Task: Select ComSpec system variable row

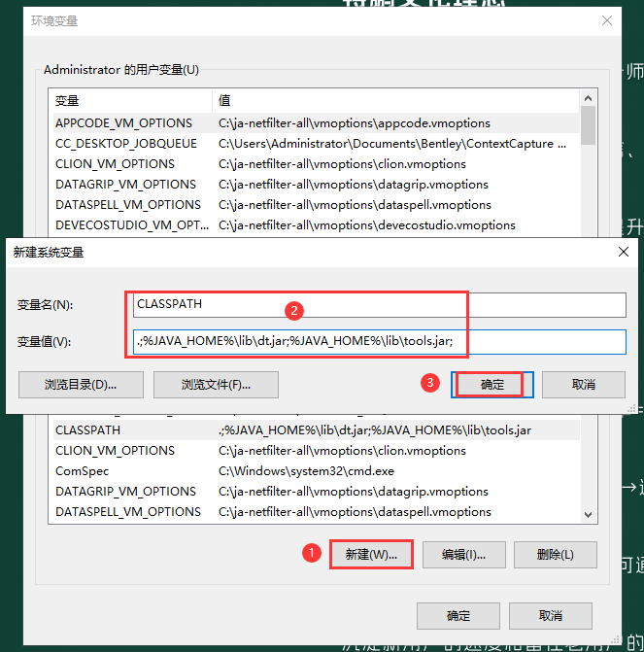Action: coord(75,470)
